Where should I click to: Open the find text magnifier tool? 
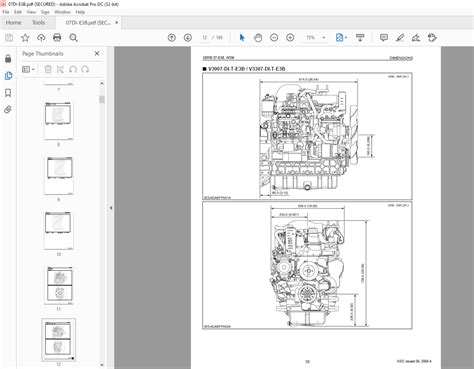coord(74,38)
